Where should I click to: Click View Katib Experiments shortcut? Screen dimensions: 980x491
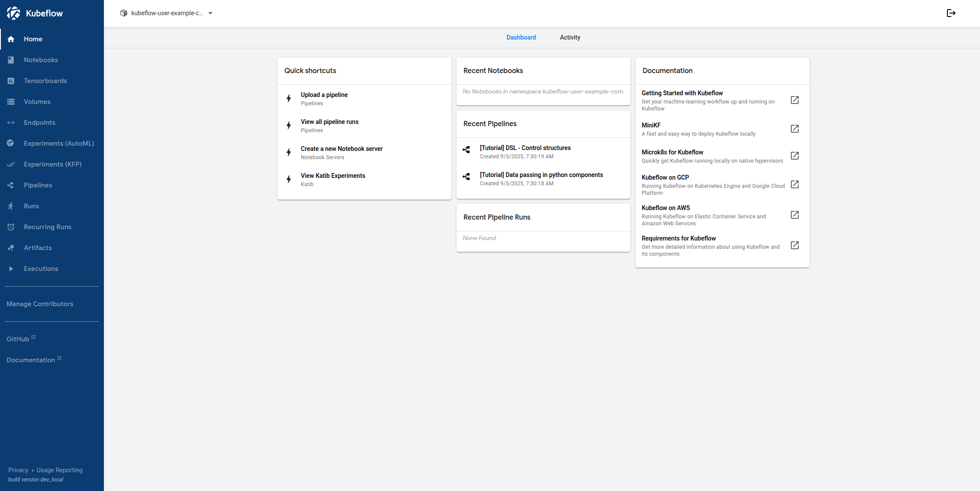pyautogui.click(x=333, y=176)
